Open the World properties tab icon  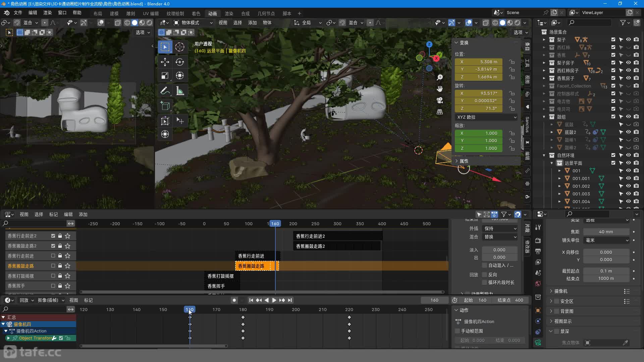pyautogui.click(x=538, y=284)
